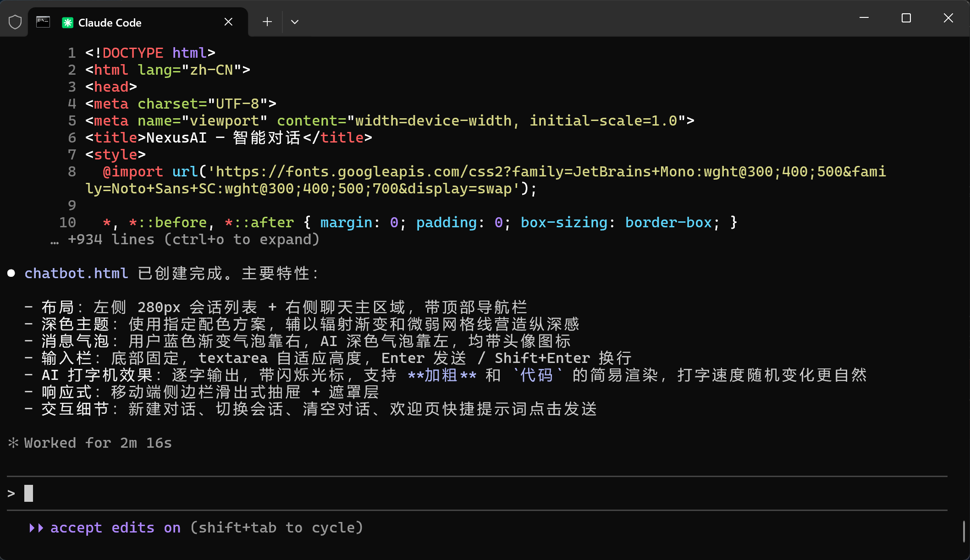This screenshot has width=970, height=560.
Task: Click the '响应式' feature bullet line
Action: [x=202, y=392]
